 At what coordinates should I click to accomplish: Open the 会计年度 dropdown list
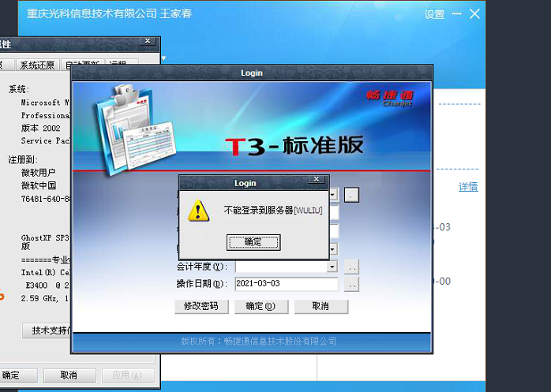tap(332, 267)
